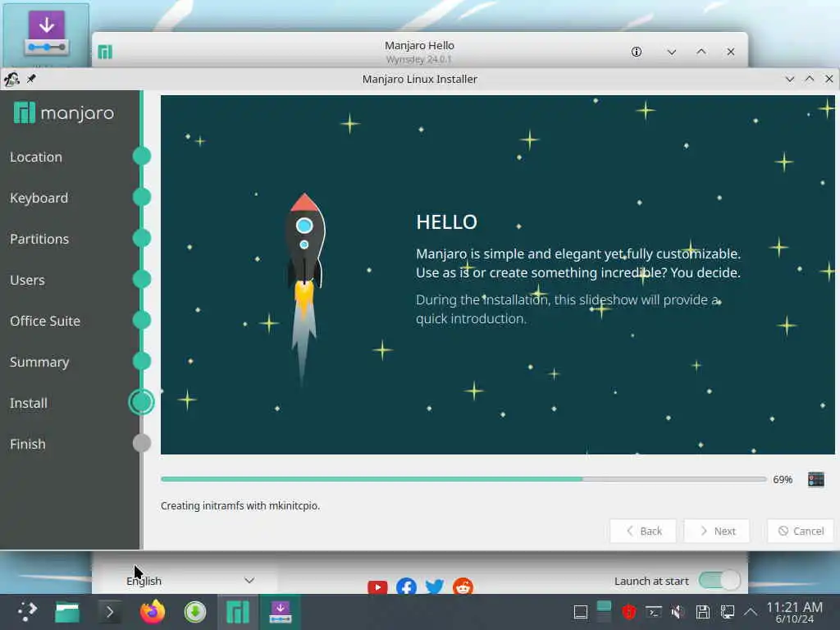Image resolution: width=840 pixels, height=630 pixels.
Task: Select the Summary step in sidebar
Action: (x=39, y=362)
